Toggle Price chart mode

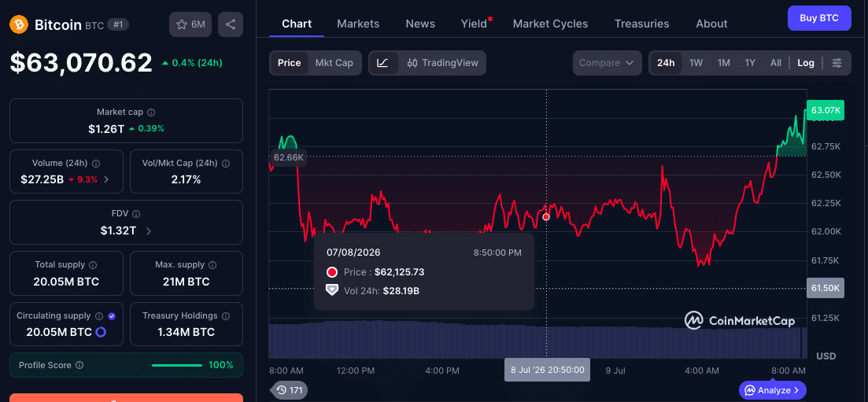coord(289,63)
